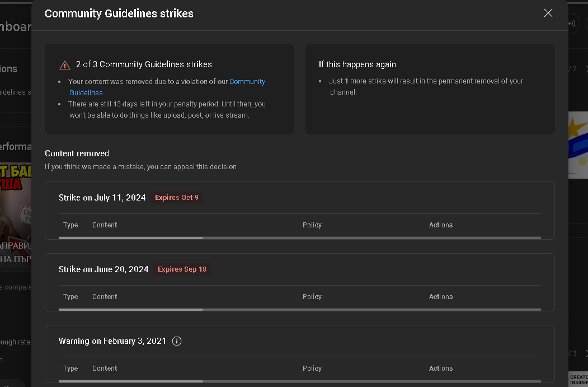This screenshot has width=588, height=387.
Task: Click the next card chevron beside the 2 counter
Action: click(586, 69)
